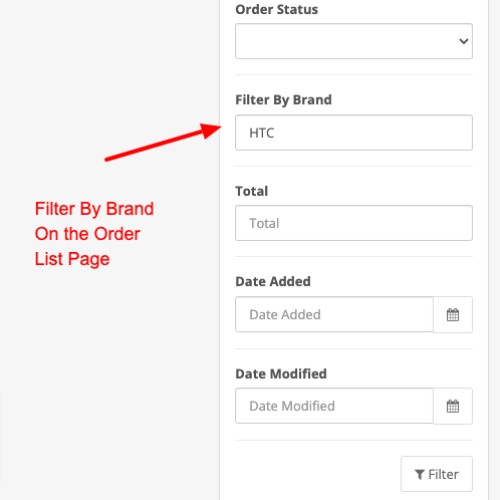500x500 pixels.
Task: Click into the Total input field
Action: 354,223
